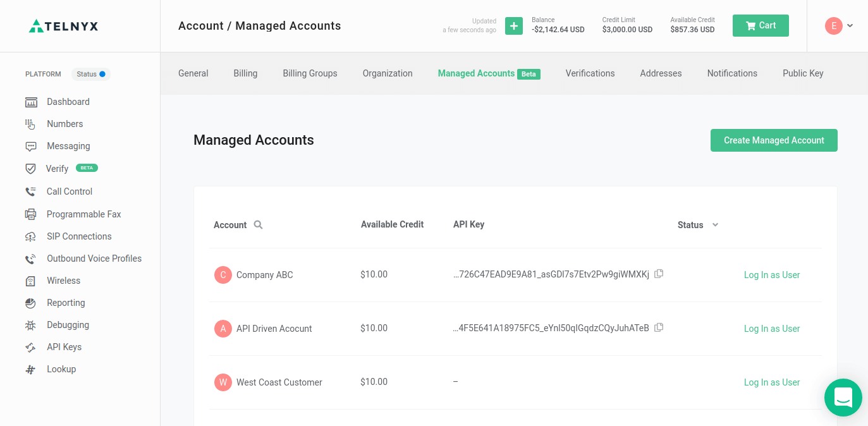
Task: Click the Account column header
Action: (x=230, y=225)
